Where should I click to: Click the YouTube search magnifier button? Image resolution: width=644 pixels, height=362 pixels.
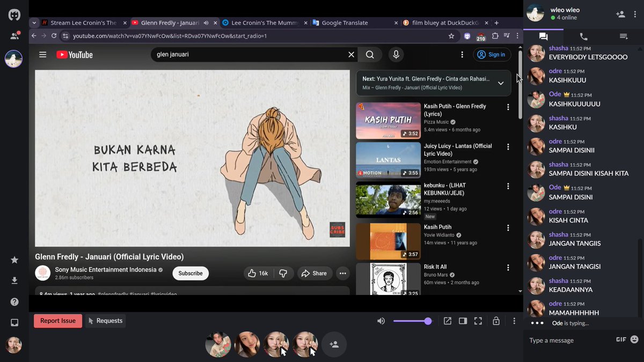[x=370, y=55]
